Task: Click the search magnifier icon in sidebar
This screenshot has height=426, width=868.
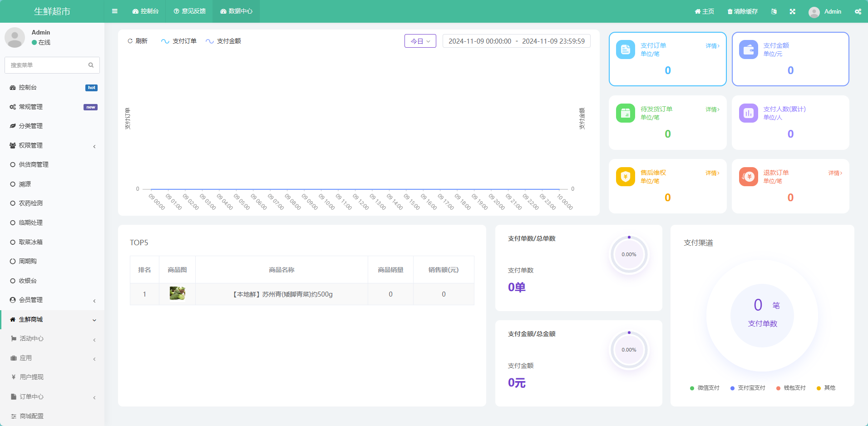Action: pyautogui.click(x=91, y=65)
